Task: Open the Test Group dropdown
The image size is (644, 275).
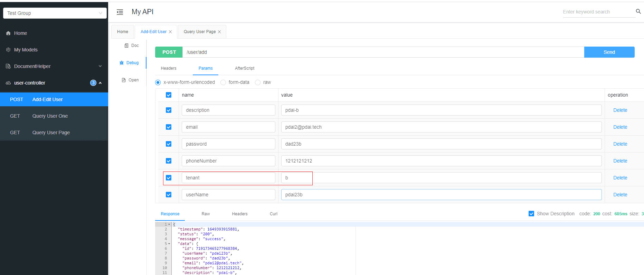Action: [55, 13]
